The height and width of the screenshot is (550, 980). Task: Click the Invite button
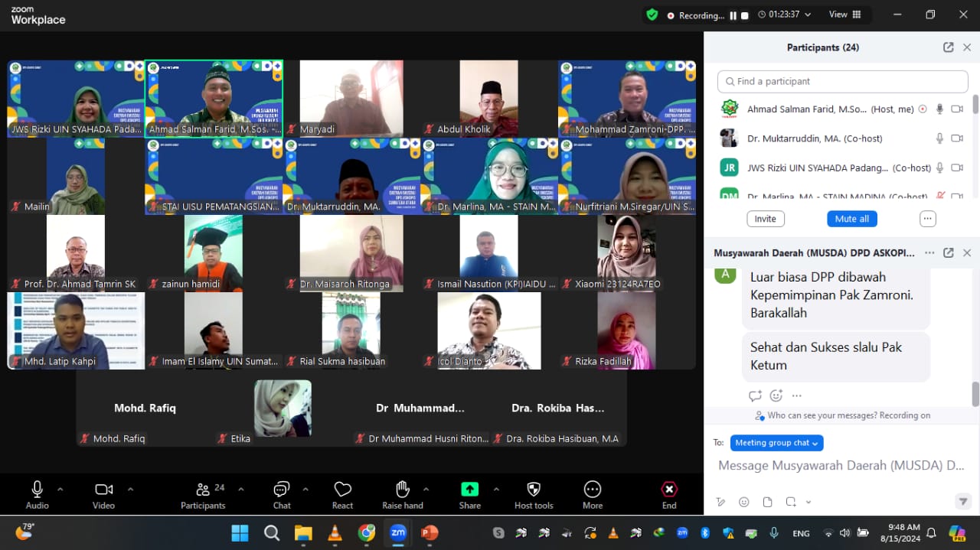tap(765, 219)
